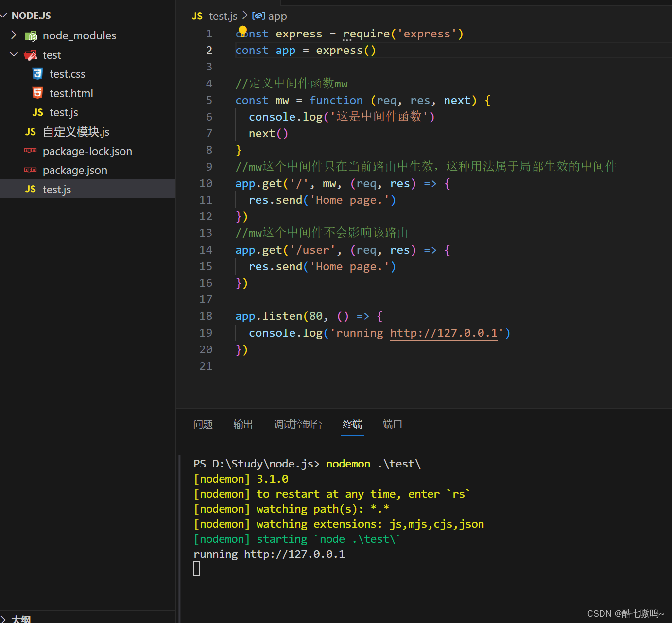Click the lightbulb quick-fix icon on line 1
Viewport: 672px width, 623px height.
click(242, 31)
